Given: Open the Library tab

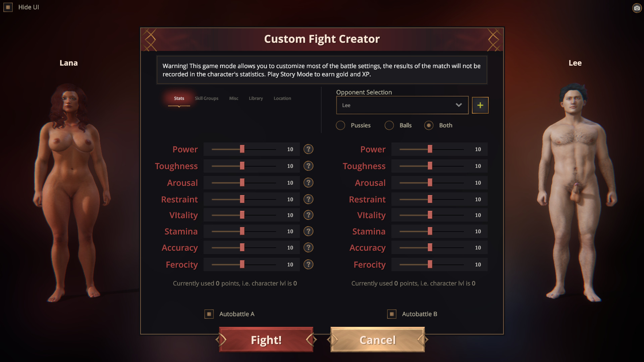Looking at the screenshot, I should [x=256, y=98].
